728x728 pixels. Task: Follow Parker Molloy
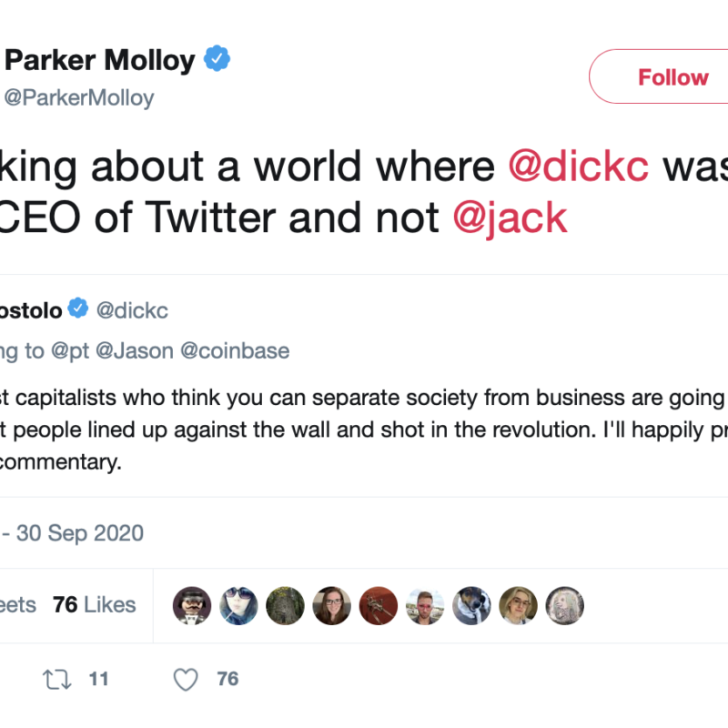click(672, 78)
